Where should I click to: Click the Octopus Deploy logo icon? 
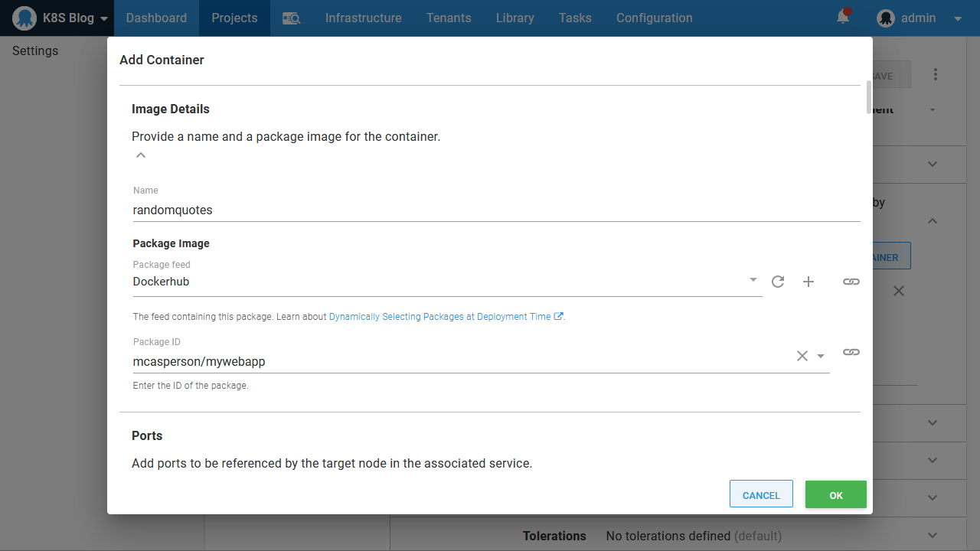(24, 18)
